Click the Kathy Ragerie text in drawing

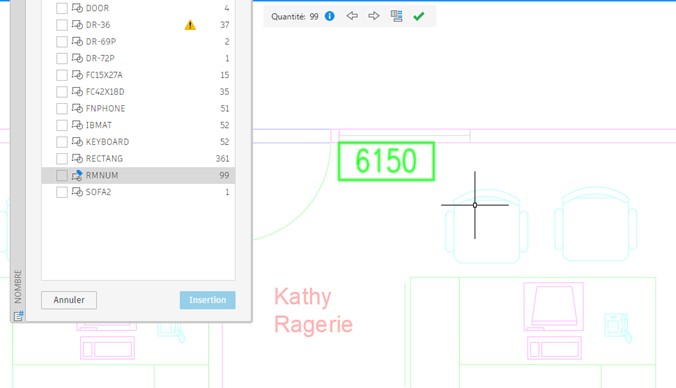[x=313, y=310]
